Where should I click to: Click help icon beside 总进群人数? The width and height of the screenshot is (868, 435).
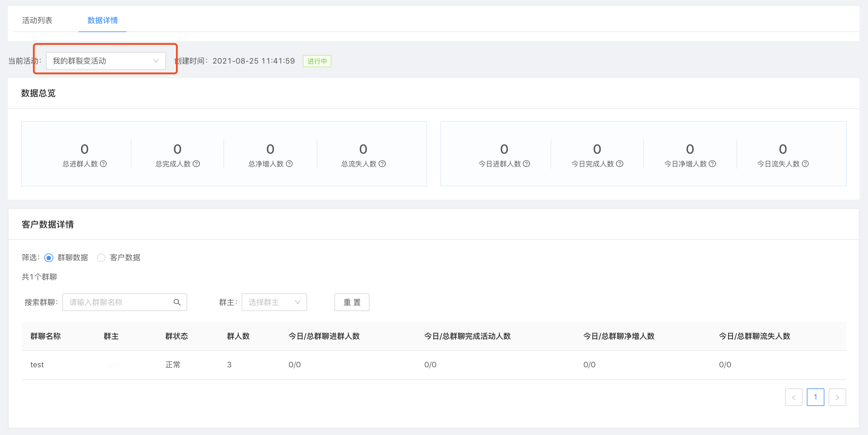click(104, 164)
